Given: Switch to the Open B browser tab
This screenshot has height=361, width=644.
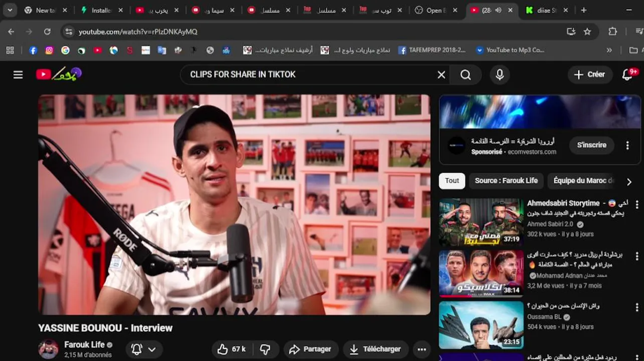Looking at the screenshot, I should click(436, 10).
